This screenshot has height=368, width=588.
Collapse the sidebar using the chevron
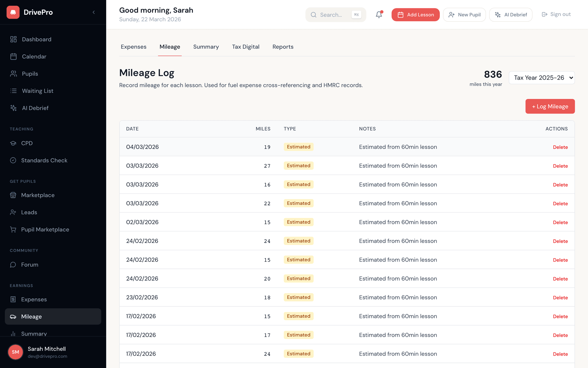[94, 12]
